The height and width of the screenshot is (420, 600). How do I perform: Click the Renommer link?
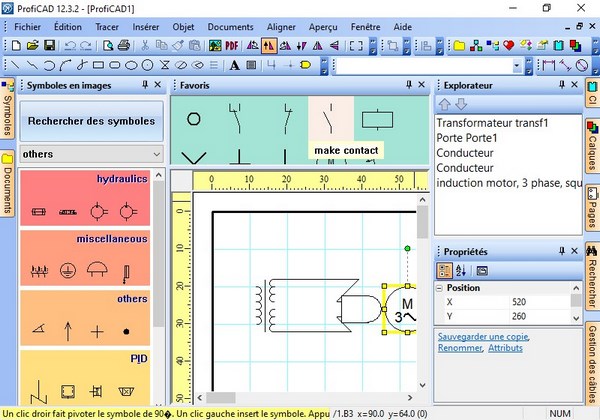(460, 348)
